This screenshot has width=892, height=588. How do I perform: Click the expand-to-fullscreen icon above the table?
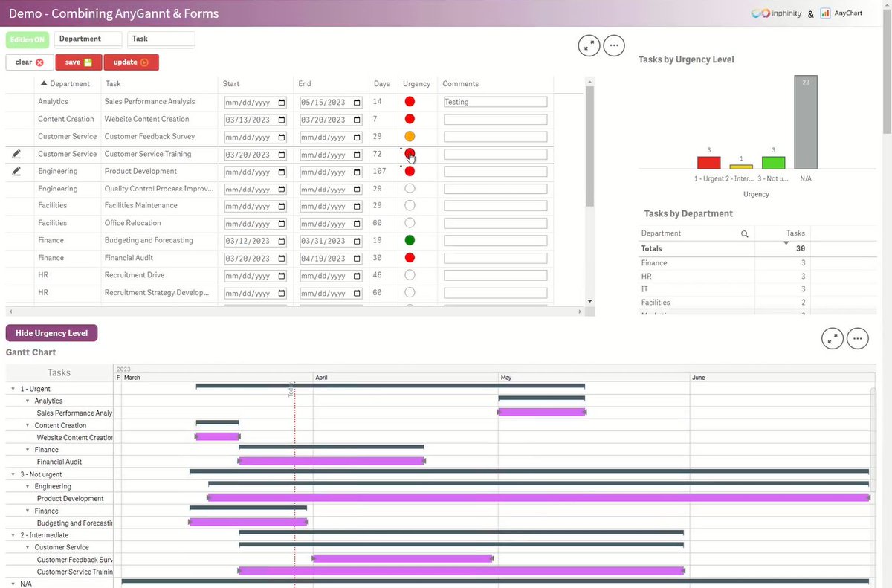(589, 45)
